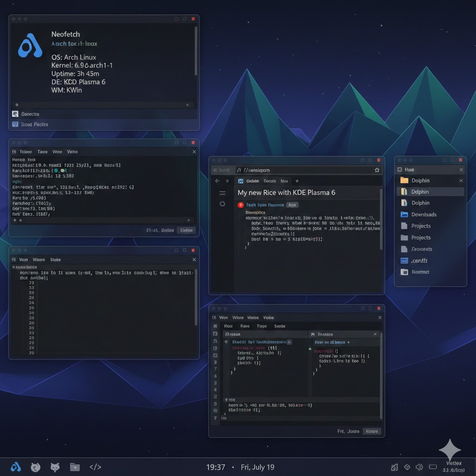Click the battery icon in system tray
The width and height of the screenshot is (476, 476).
pos(433,467)
